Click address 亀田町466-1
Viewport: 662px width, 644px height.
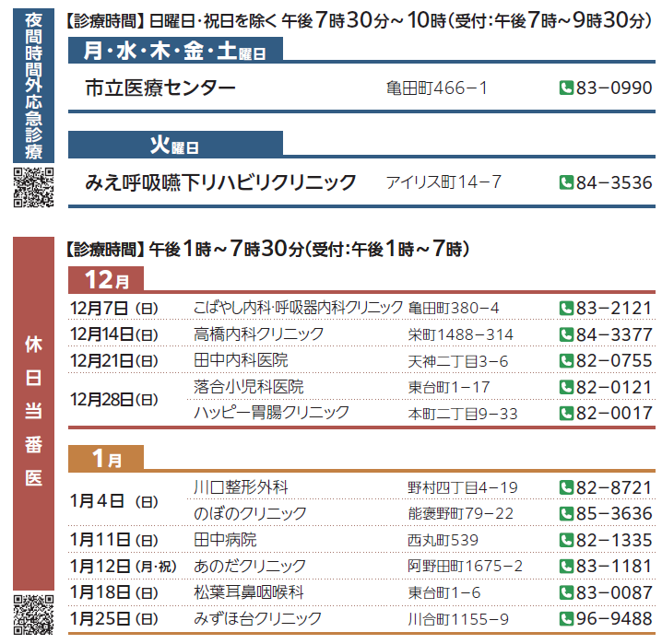pos(437,88)
